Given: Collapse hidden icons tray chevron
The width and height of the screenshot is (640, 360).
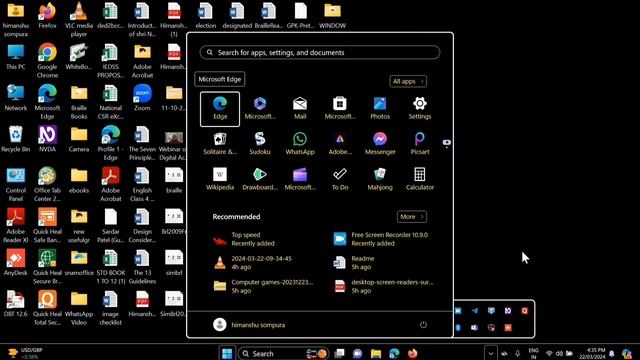Looking at the screenshot, I should pyautogui.click(x=491, y=353).
